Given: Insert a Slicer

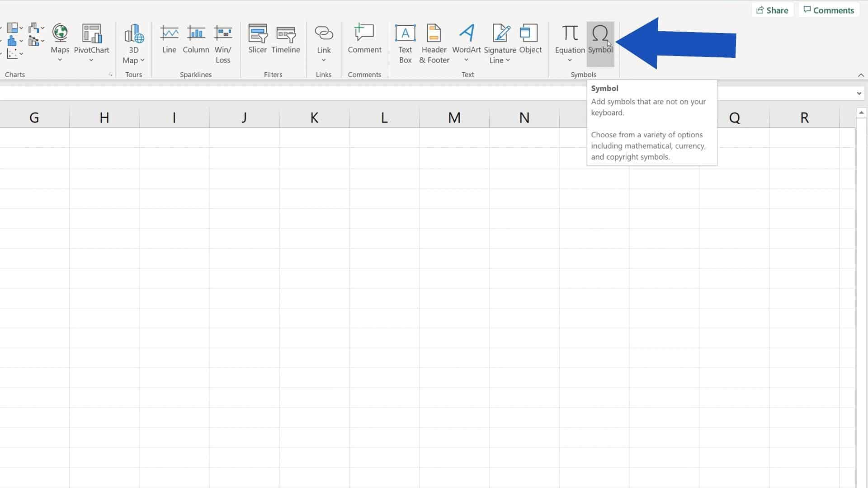Looking at the screenshot, I should click(x=257, y=41).
